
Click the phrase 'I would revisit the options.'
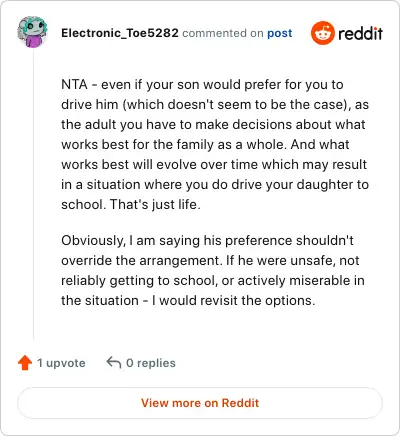[233, 300]
